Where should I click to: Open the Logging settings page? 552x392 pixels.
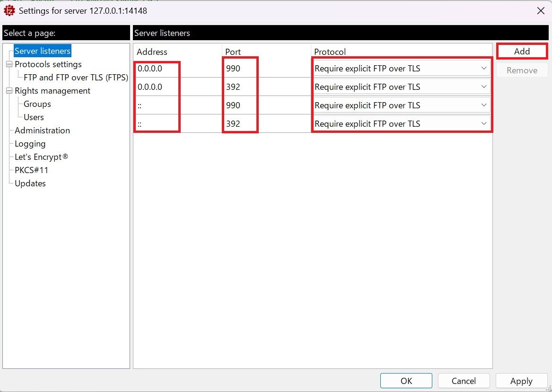(x=29, y=143)
